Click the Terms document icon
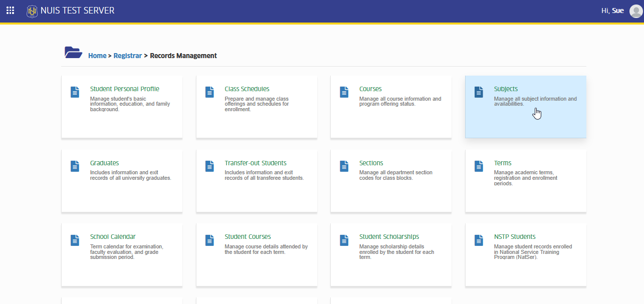The width and height of the screenshot is (644, 304). [479, 166]
